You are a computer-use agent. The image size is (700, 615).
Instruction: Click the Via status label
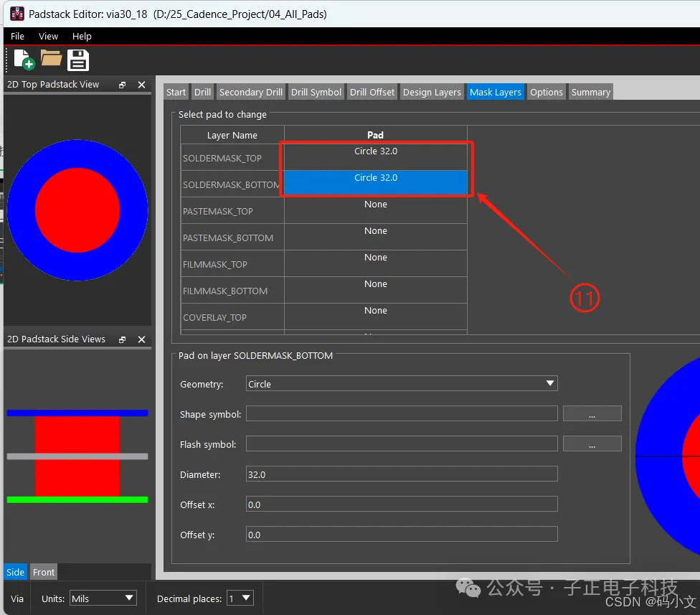(x=17, y=598)
